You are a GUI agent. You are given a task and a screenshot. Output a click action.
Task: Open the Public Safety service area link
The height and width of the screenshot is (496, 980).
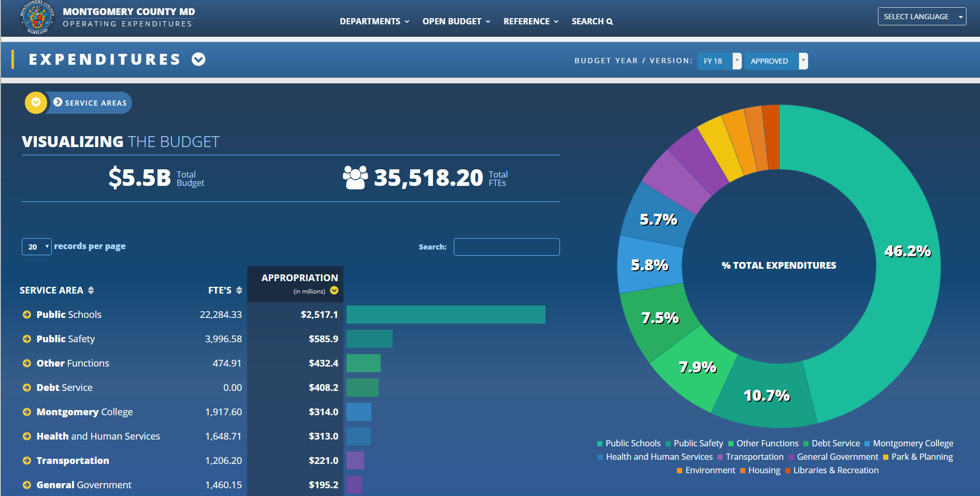pyautogui.click(x=66, y=339)
